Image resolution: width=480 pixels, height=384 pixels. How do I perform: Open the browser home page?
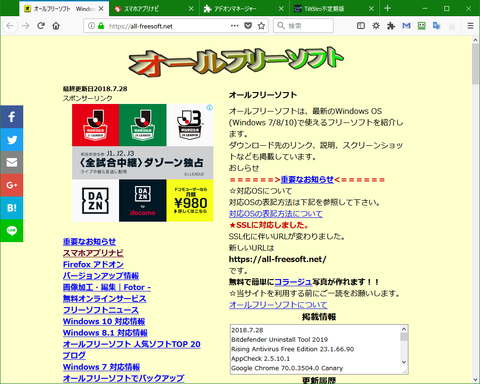56,26
